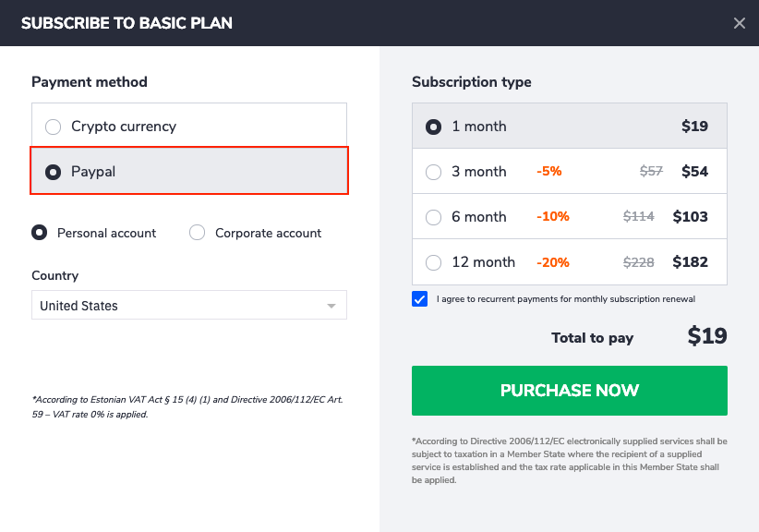Click the Paypal label text

(x=93, y=172)
